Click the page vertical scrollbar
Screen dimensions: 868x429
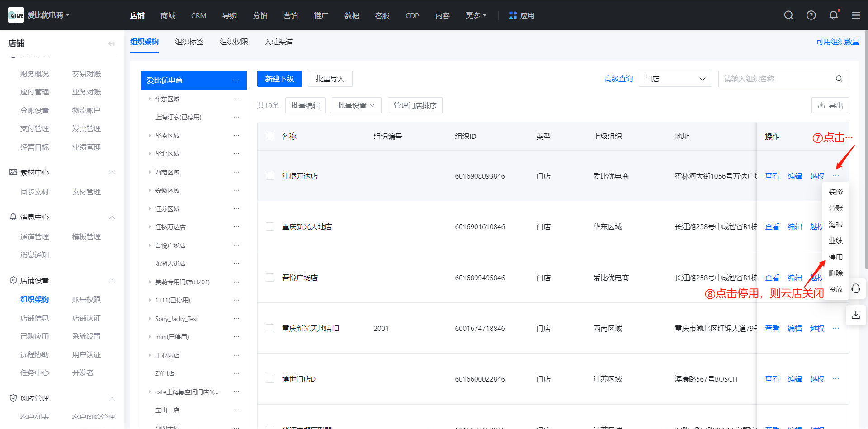click(x=866, y=149)
